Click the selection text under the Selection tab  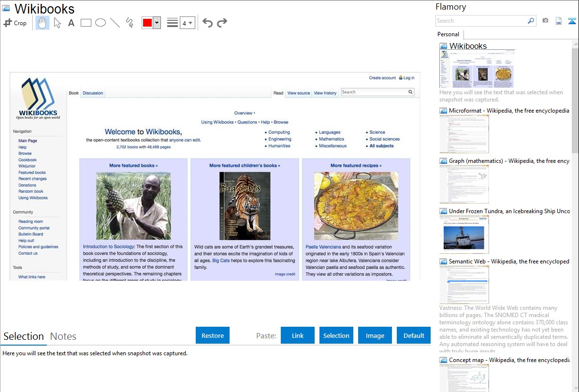click(95, 353)
